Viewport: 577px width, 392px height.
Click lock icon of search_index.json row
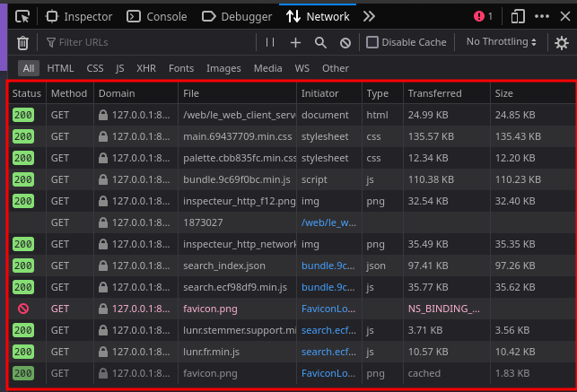pyautogui.click(x=103, y=266)
